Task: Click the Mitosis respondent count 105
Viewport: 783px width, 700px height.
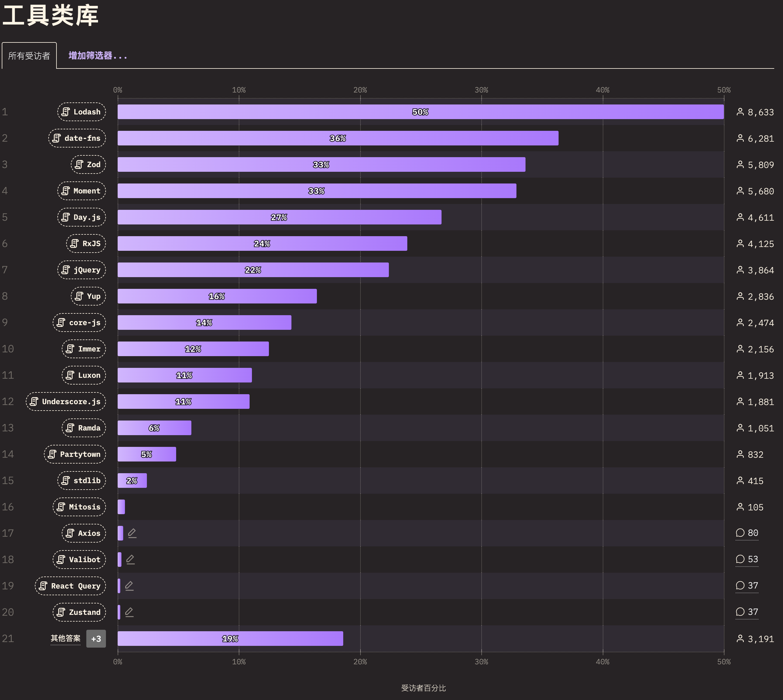Action: (x=750, y=507)
